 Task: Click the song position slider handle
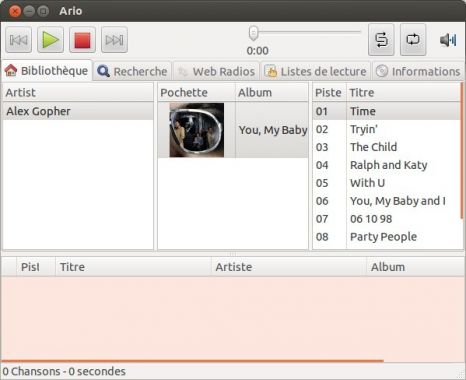coord(253,33)
